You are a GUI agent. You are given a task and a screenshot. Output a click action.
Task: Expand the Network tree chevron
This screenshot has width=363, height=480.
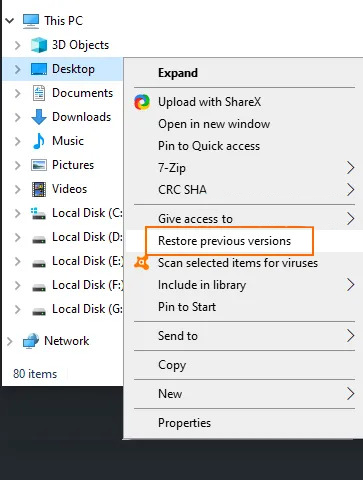click(x=10, y=341)
